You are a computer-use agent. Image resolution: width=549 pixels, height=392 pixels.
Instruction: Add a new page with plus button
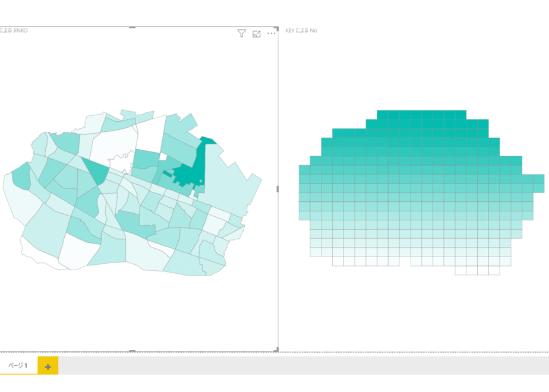48,366
